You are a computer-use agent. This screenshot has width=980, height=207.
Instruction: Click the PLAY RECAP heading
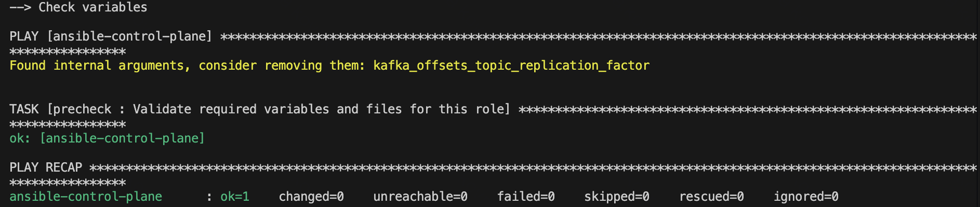point(46,167)
